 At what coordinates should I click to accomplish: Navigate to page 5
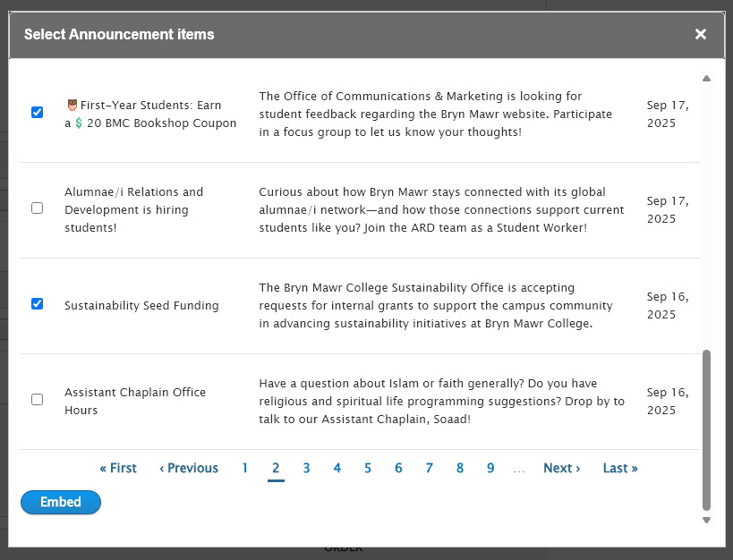[368, 468]
